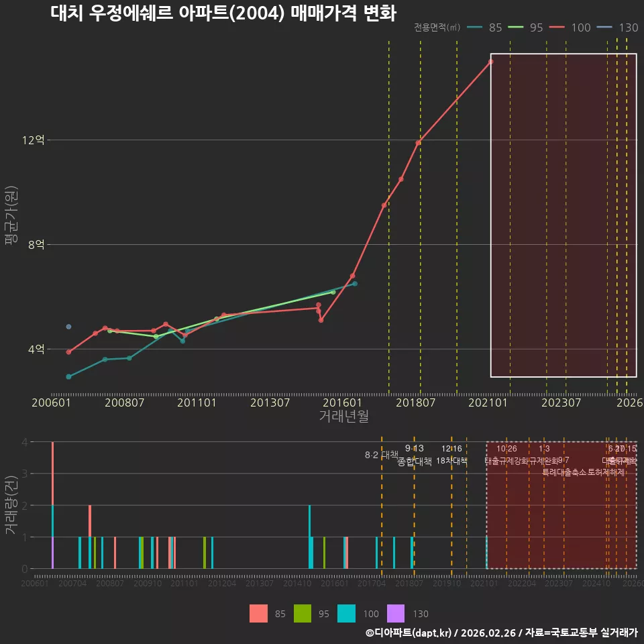This screenshot has height=644, width=644.
Task: Click the '전용면적(㎡)' legend title
Action: point(437,28)
